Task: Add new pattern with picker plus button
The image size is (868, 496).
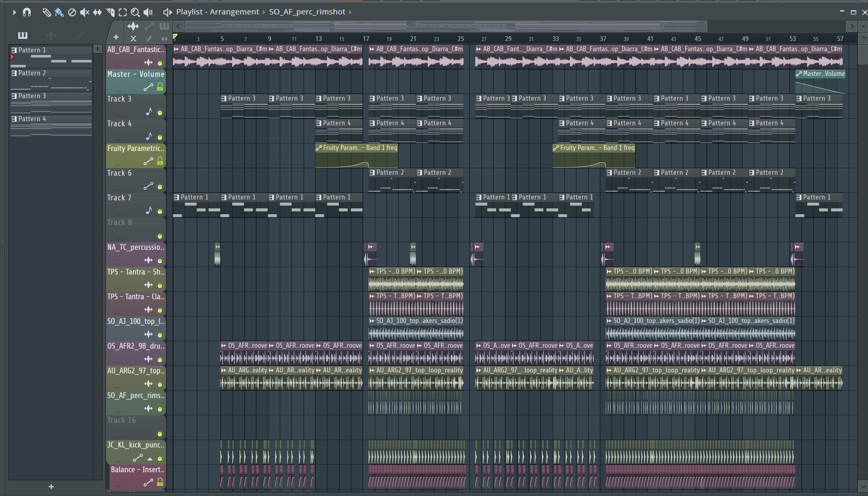Action: pos(51,487)
